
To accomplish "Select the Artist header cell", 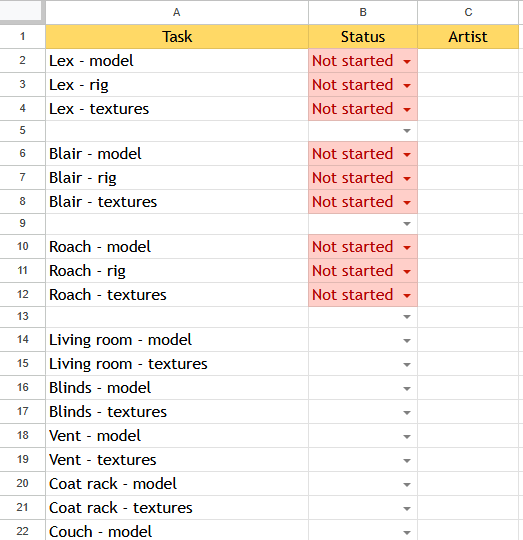I will coord(468,37).
